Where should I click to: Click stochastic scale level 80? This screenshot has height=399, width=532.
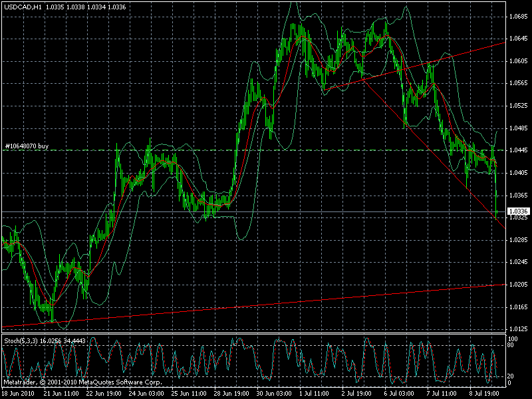click(x=511, y=345)
